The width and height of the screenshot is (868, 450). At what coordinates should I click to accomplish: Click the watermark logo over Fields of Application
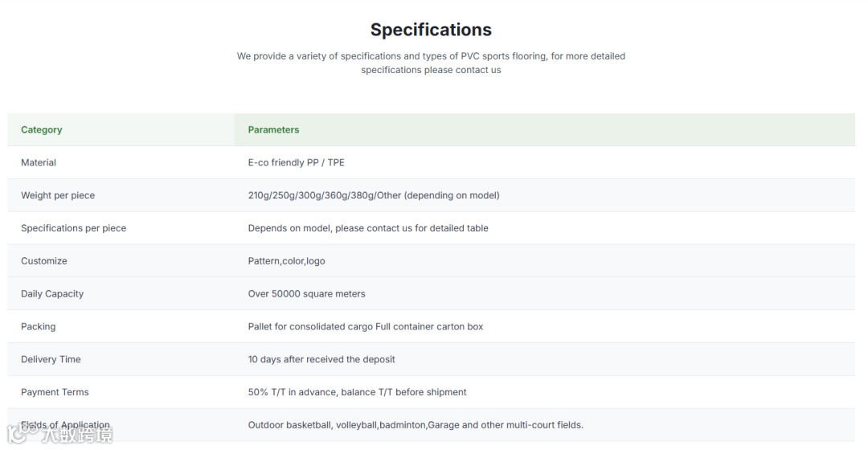coord(59,433)
